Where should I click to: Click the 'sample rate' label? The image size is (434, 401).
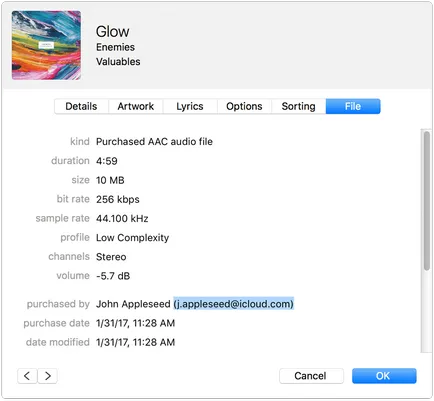pos(63,219)
